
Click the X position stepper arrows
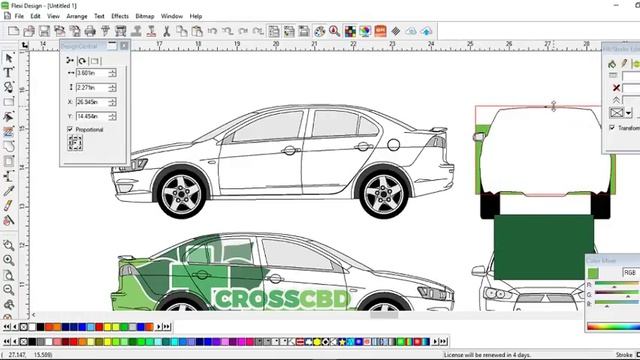point(112,102)
